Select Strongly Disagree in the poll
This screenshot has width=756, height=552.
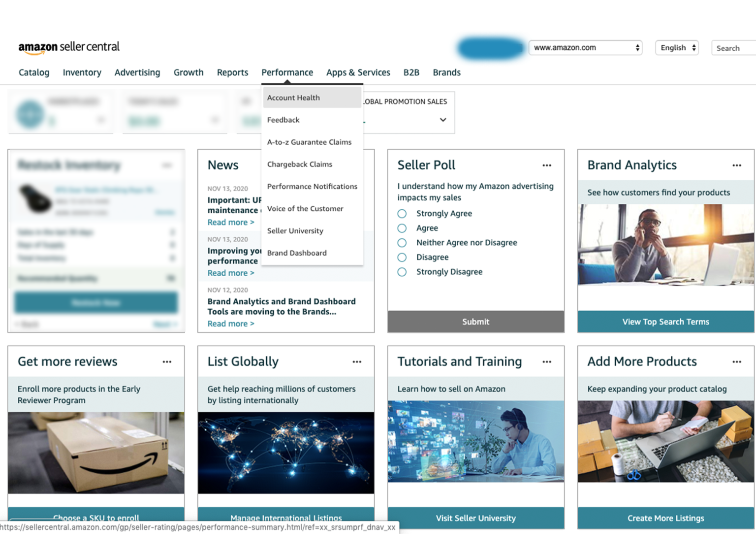[x=402, y=271]
